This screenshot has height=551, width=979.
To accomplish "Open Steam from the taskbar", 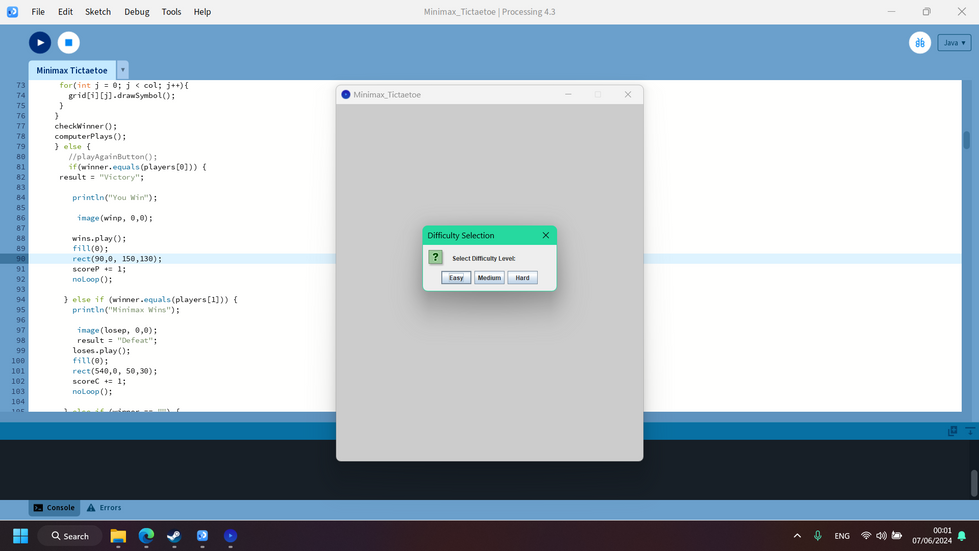I will (174, 536).
